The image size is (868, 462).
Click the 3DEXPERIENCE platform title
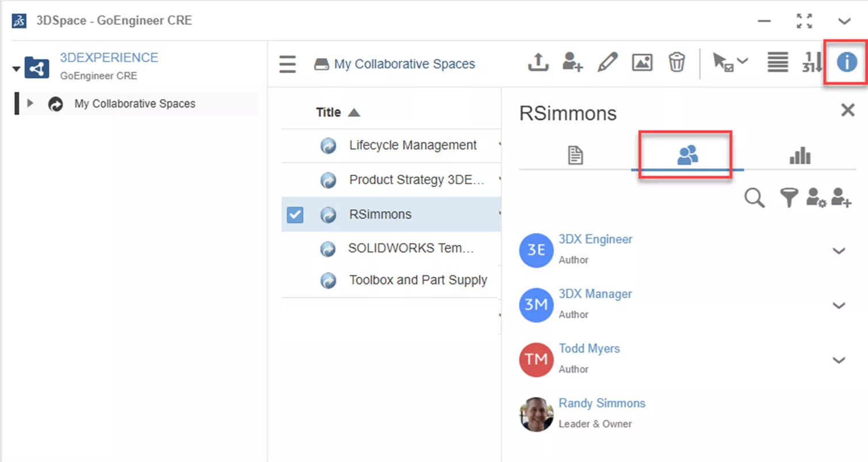[x=109, y=58]
